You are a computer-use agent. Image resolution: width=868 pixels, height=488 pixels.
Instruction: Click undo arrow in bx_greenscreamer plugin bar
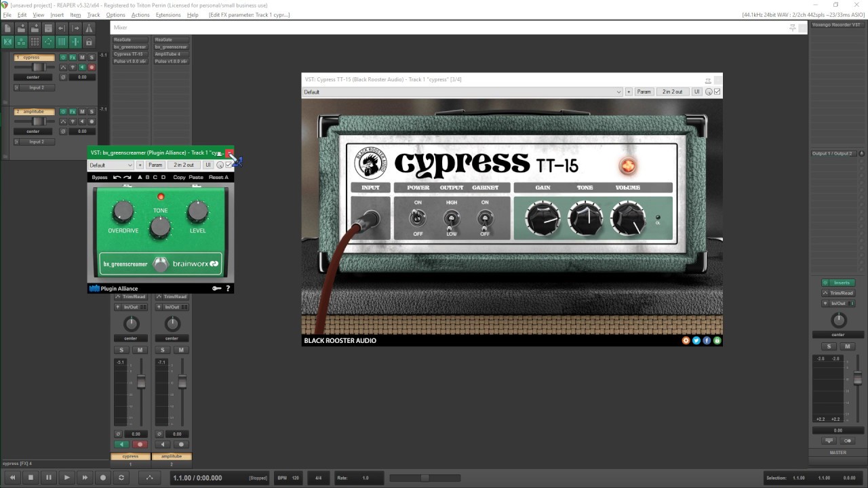tap(117, 177)
